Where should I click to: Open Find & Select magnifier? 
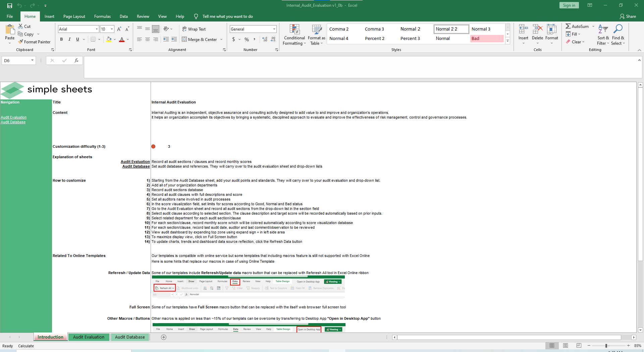(x=618, y=35)
